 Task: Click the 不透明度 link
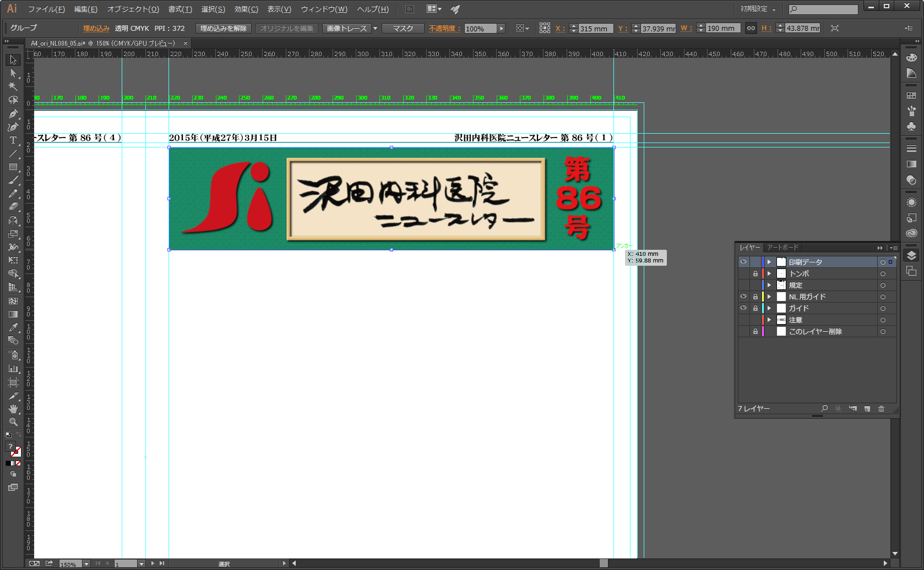(x=444, y=29)
